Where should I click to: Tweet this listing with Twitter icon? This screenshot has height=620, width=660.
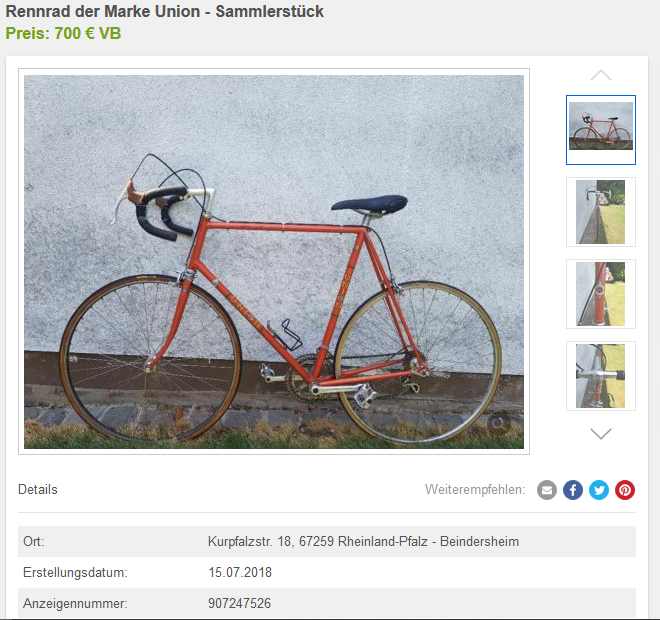pyautogui.click(x=599, y=490)
